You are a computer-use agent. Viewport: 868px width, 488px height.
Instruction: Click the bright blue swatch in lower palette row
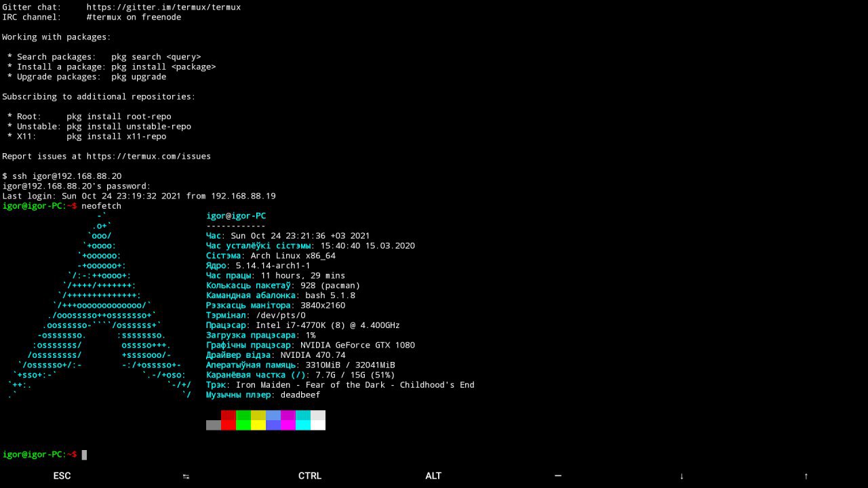tap(273, 425)
